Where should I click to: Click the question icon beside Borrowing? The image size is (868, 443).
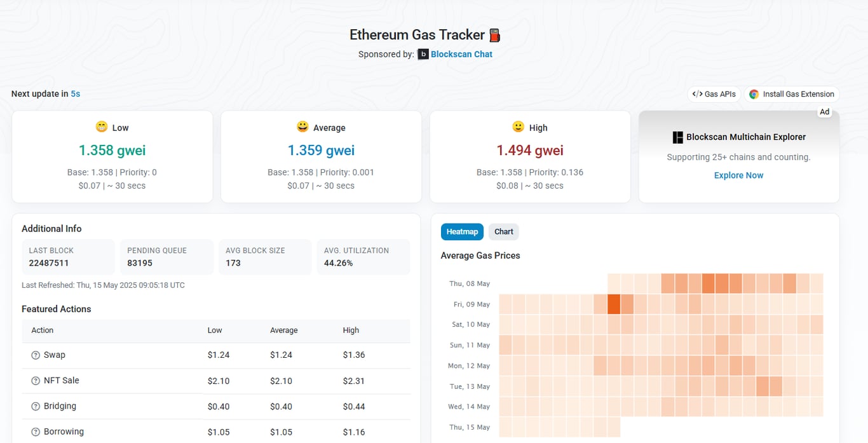pos(36,432)
